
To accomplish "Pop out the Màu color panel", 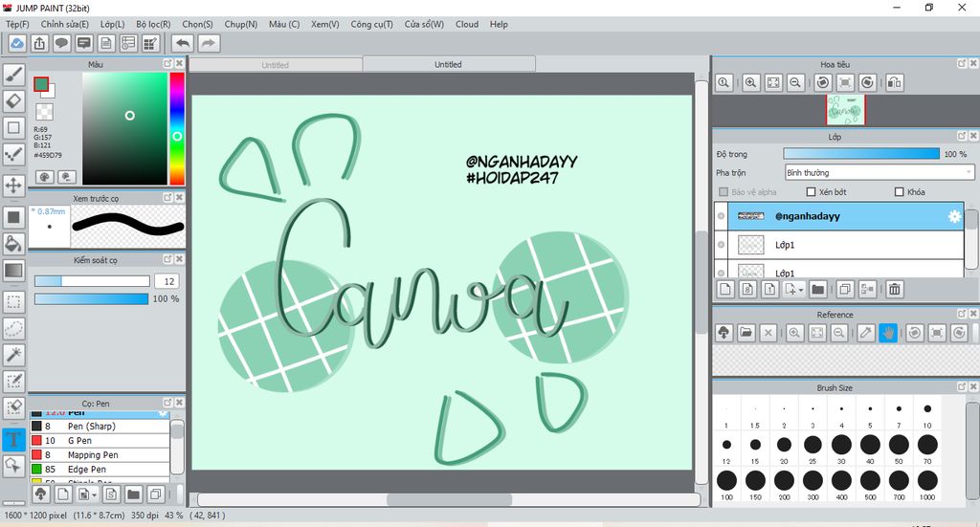I will (167, 64).
